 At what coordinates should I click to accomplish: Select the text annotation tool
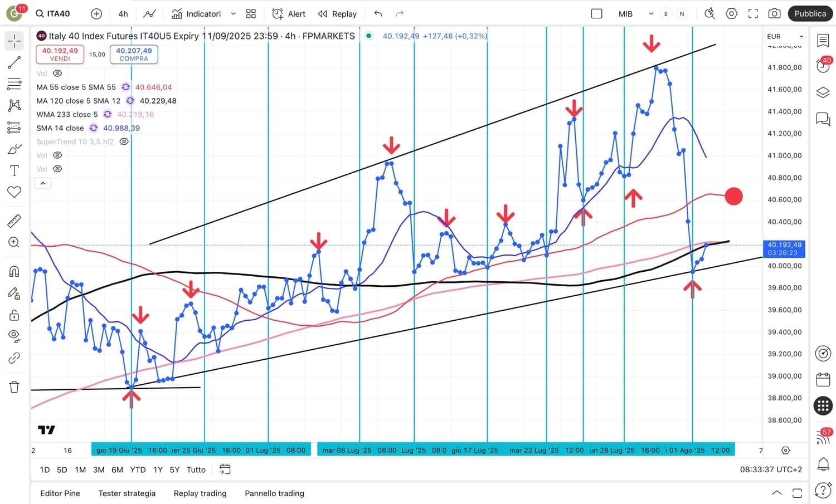click(x=14, y=170)
